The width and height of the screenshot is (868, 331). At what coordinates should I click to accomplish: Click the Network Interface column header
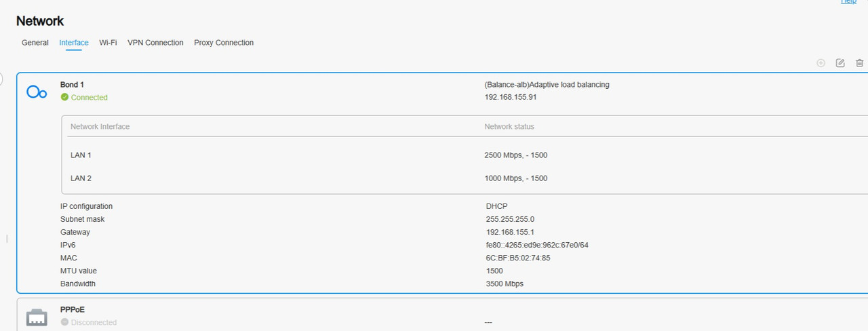pyautogui.click(x=100, y=127)
